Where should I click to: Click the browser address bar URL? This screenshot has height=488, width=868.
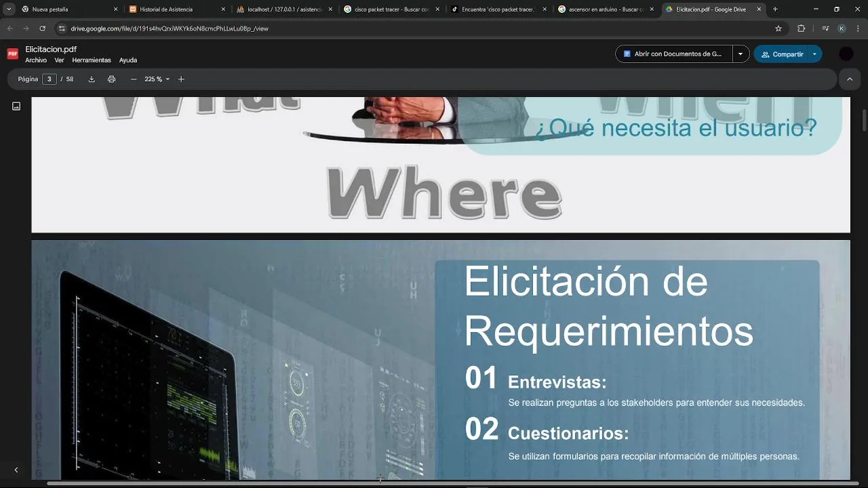tap(170, 28)
